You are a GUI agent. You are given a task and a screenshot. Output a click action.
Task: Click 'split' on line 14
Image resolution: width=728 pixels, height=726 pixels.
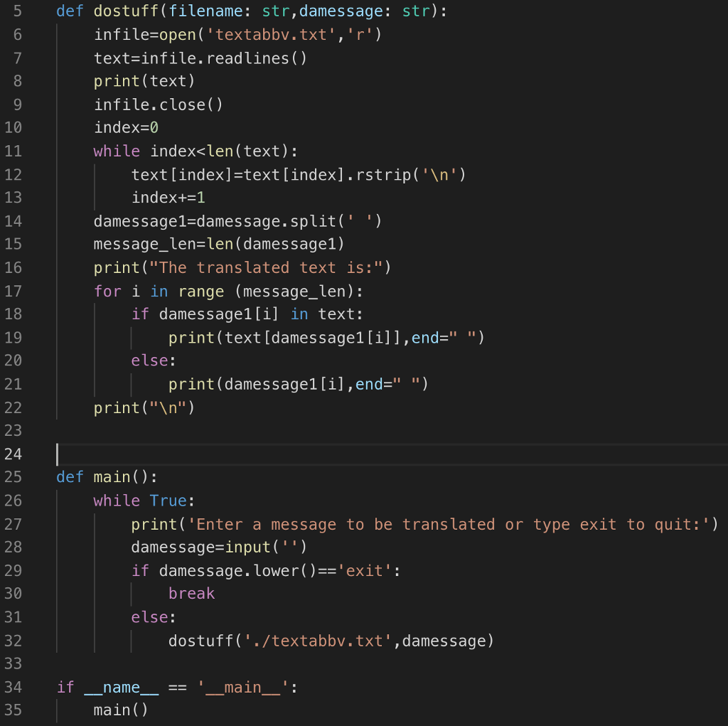(313, 221)
